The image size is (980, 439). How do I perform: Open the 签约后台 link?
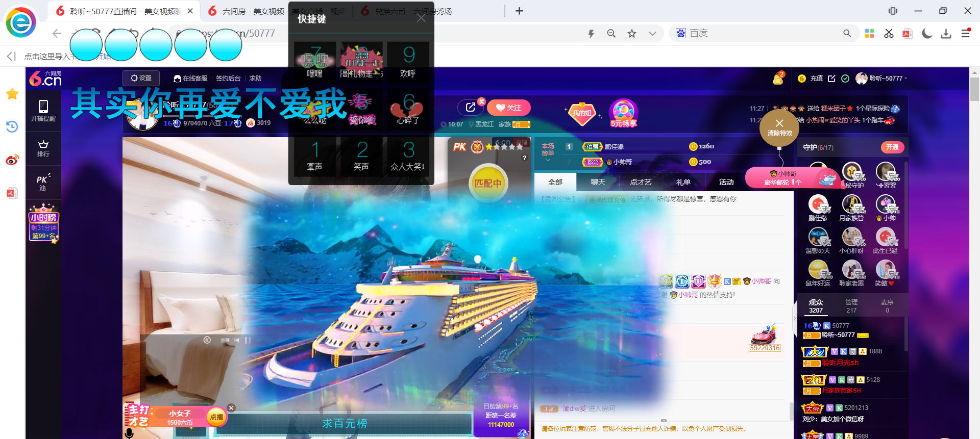(228, 79)
